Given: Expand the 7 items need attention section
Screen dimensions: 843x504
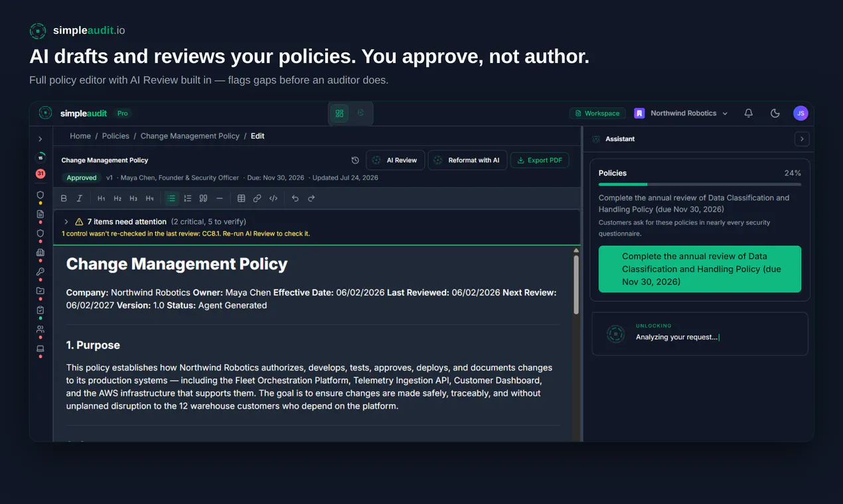Looking at the screenshot, I should (66, 221).
